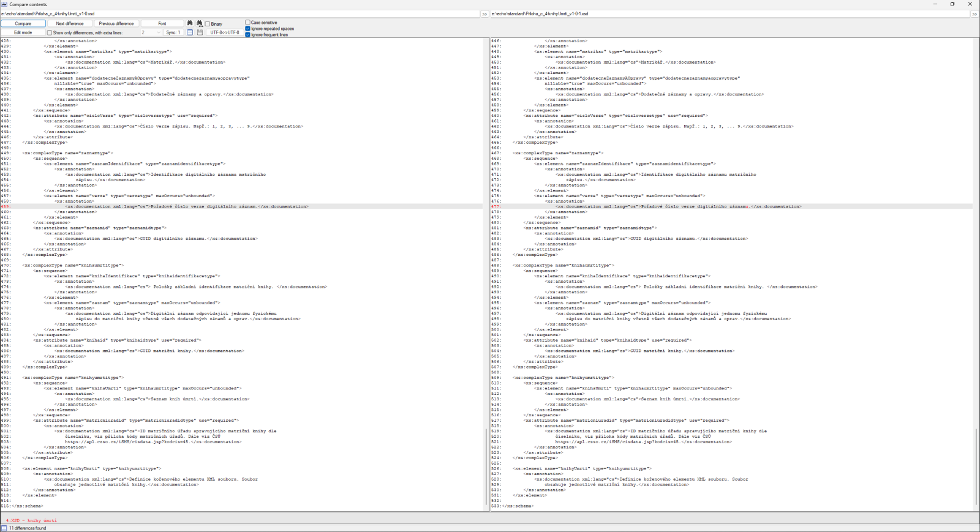Image resolution: width=980 pixels, height=532 pixels.
Task: Jump to Next difference
Action: 70,23
